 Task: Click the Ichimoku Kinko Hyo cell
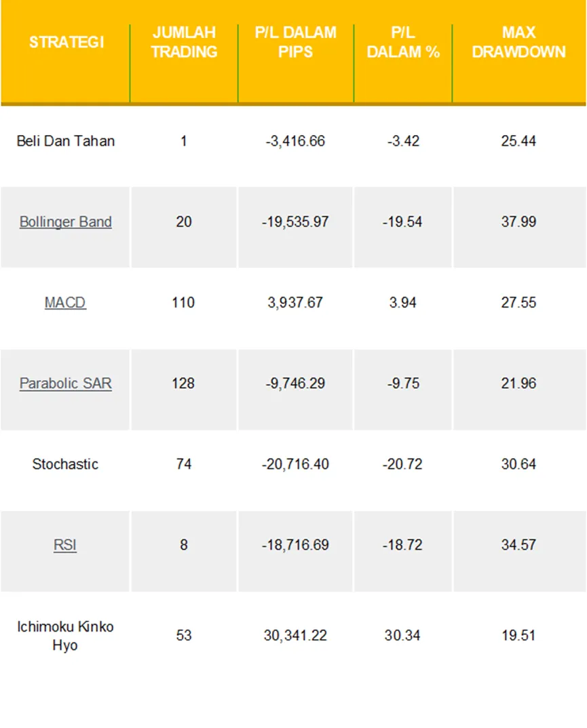click(x=65, y=636)
